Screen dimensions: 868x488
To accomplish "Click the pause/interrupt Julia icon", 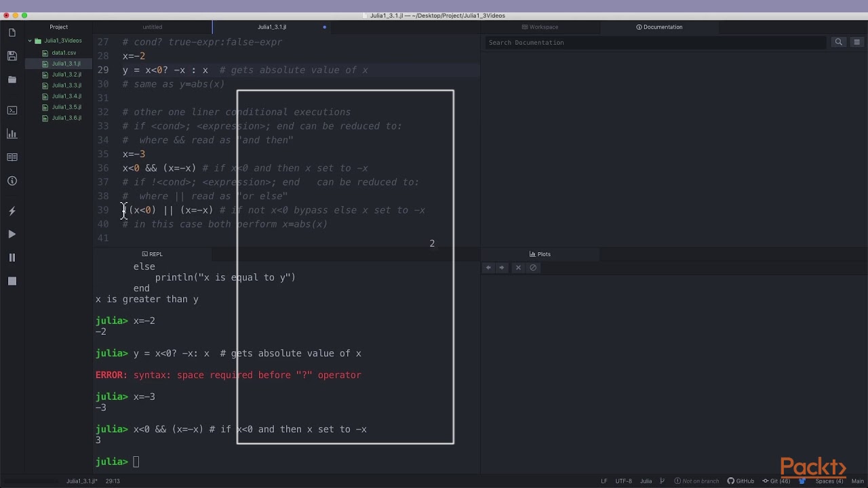I will tap(12, 258).
